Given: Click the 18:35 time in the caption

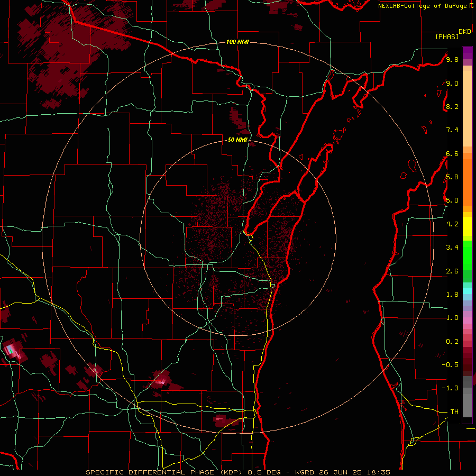Looking at the screenshot, I should 379,472.
